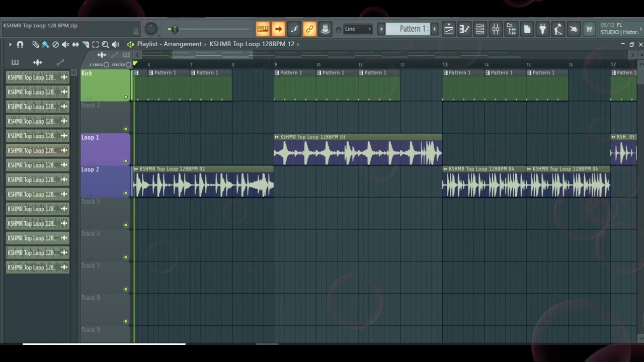Select the Slip tool
Image resolution: width=644 pixels, height=362 pixels.
[x=75, y=44]
